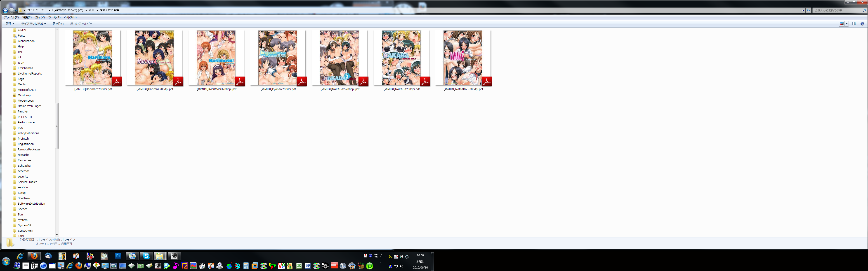Image resolution: width=868 pixels, height=271 pixels.
Task: Open the ツール(T) menu
Action: (x=54, y=17)
